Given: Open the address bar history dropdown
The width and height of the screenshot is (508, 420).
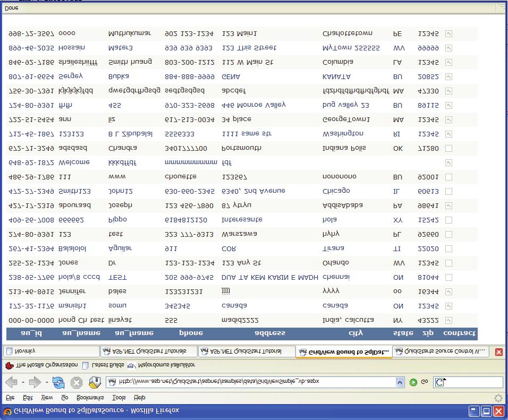Looking at the screenshot, I should (400, 382).
